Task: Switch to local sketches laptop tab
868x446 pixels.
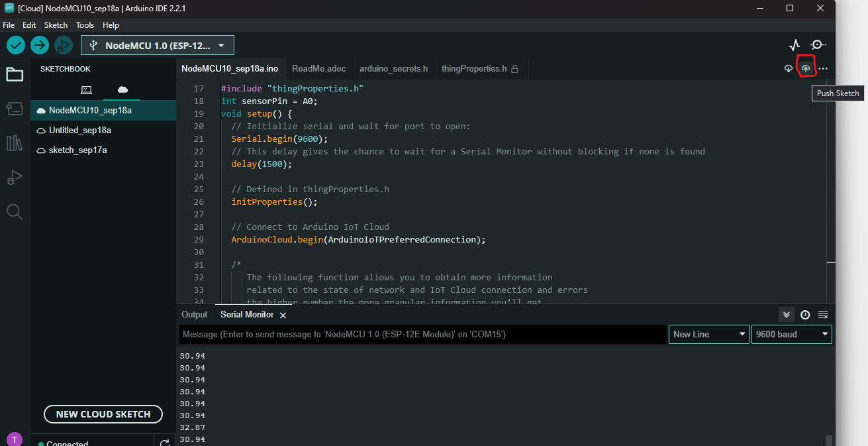Action: point(86,89)
